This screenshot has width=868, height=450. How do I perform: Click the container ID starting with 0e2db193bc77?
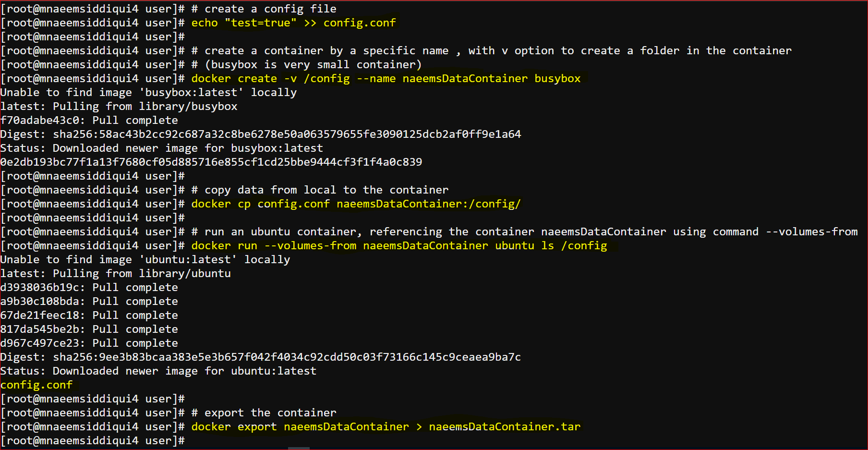211,162
